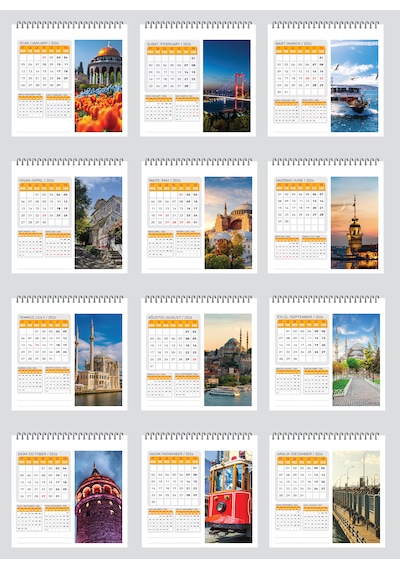The image size is (400, 570).
Task: Select the large December date grid
Action: pos(302,482)
